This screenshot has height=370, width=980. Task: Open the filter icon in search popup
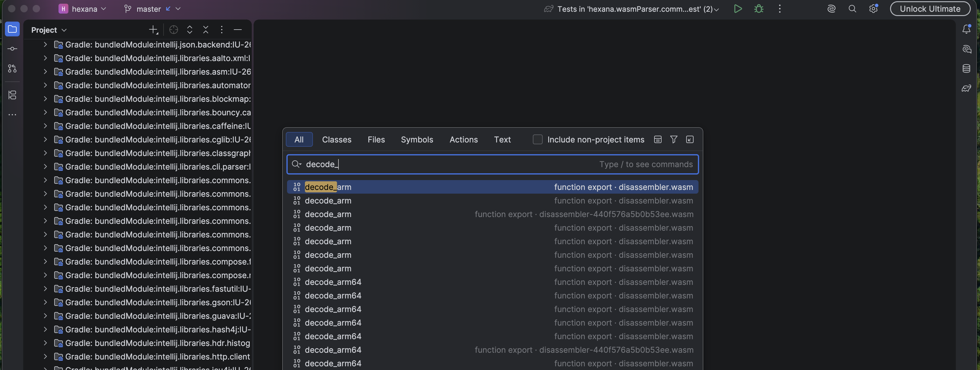674,139
